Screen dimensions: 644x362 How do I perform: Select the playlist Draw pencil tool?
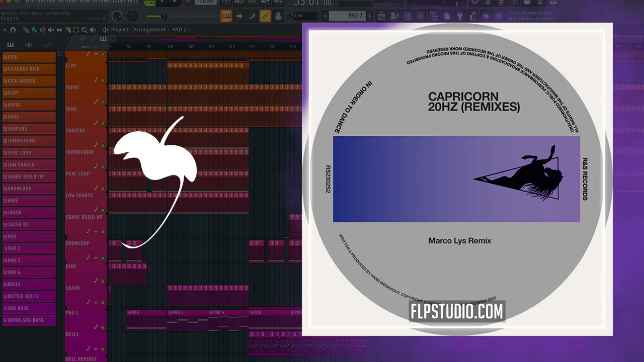tap(26, 30)
